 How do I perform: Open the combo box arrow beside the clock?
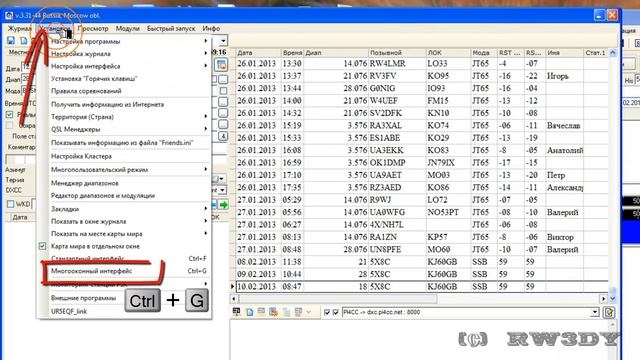point(223,41)
